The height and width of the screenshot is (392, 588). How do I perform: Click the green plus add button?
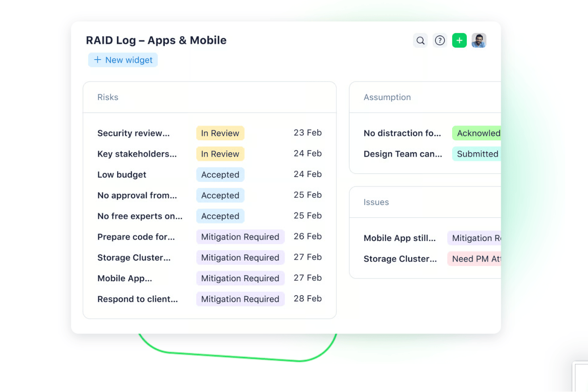459,41
